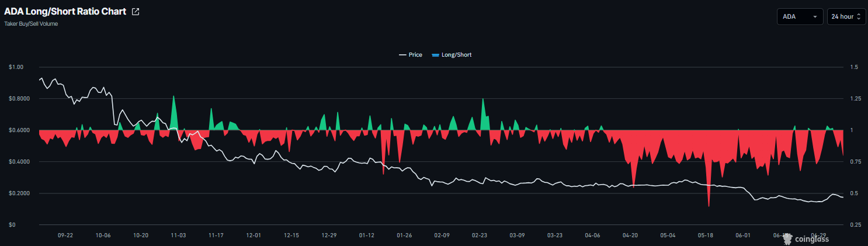The height and width of the screenshot is (246, 868).
Task: Click the 11-03 date label on x-axis
Action: pos(178,235)
